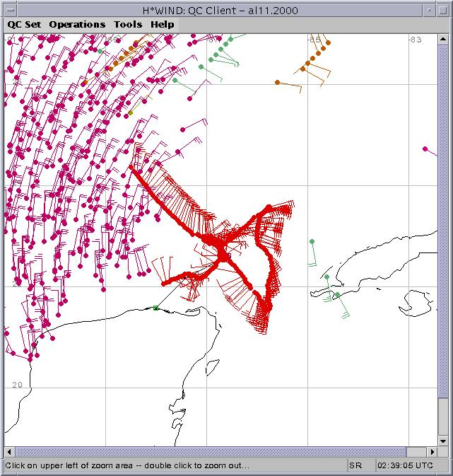Click the latitude 20 grid label
This screenshot has height=476, width=453.
(17, 384)
